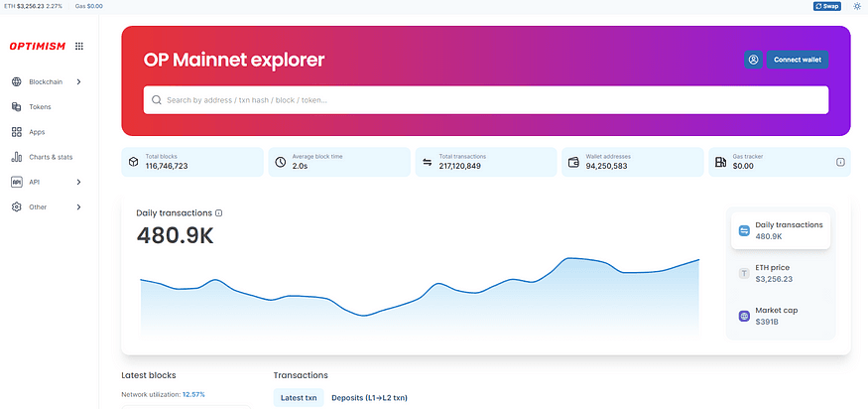
Task: Click the Daily transactions info icon
Action: (x=218, y=212)
